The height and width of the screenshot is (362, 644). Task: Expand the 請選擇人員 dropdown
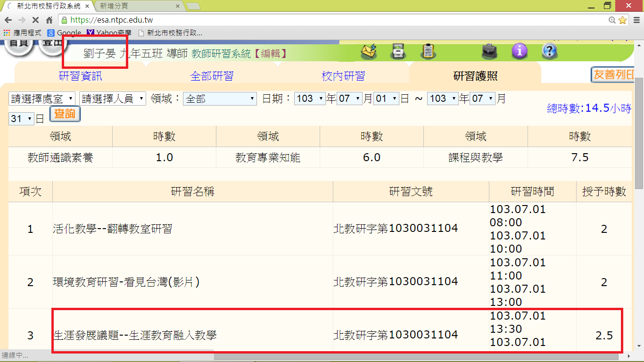point(113,99)
